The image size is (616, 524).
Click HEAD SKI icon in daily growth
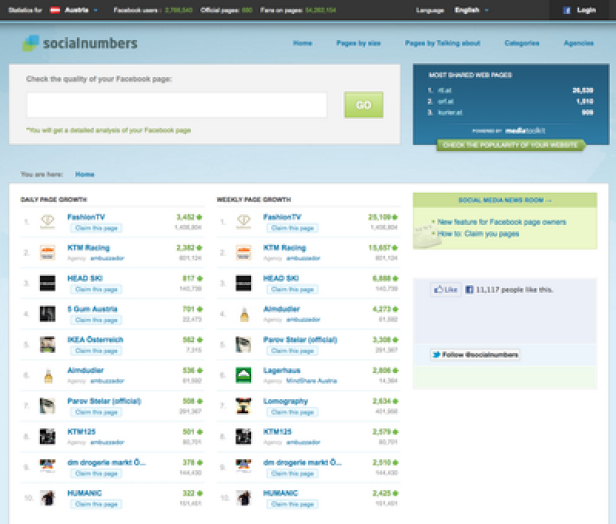tap(48, 283)
